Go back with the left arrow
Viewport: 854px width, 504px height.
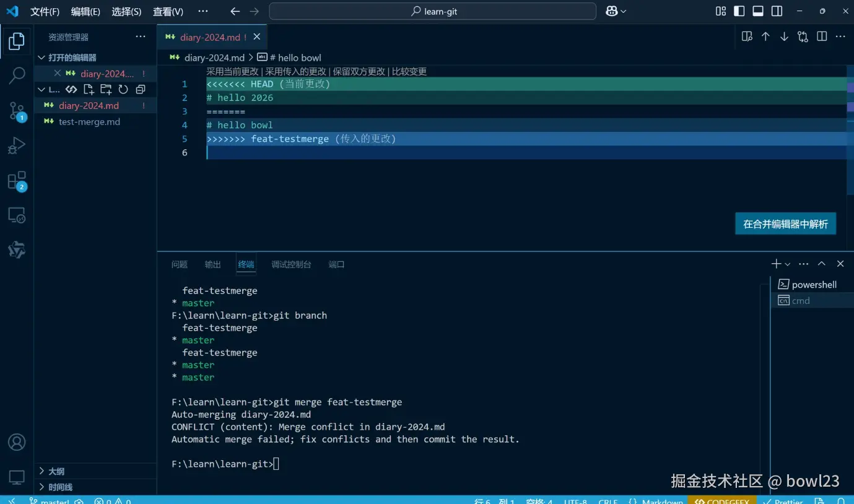click(235, 11)
